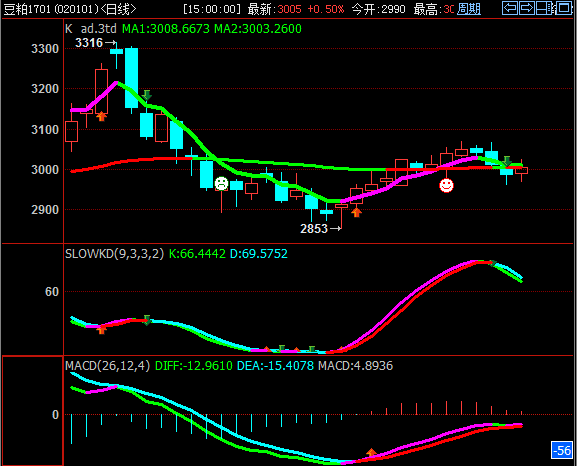Image resolution: width=577 pixels, height=466 pixels.
Task: Open the 周期 period link
Action: point(468,9)
